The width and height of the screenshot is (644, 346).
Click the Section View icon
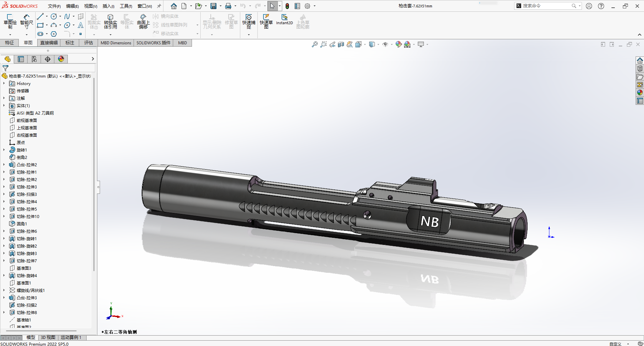341,44
